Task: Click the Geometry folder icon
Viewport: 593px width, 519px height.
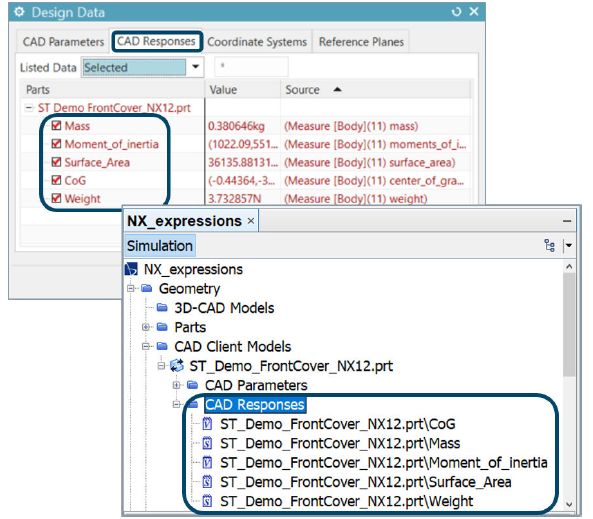Action: 146,289
